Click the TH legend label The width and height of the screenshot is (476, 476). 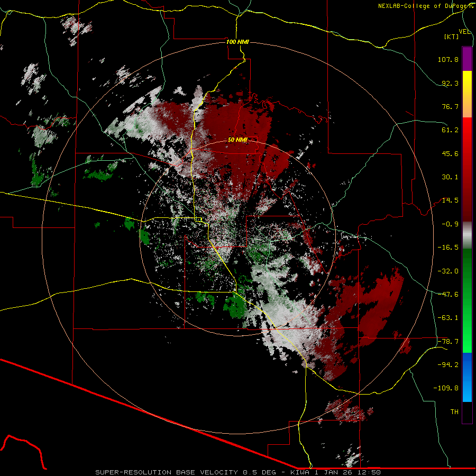(x=454, y=412)
